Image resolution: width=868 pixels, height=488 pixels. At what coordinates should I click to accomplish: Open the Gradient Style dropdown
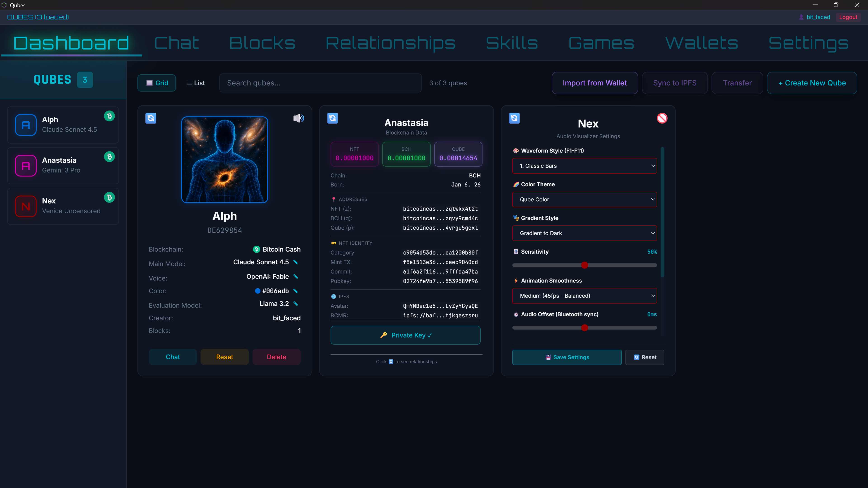click(x=584, y=233)
